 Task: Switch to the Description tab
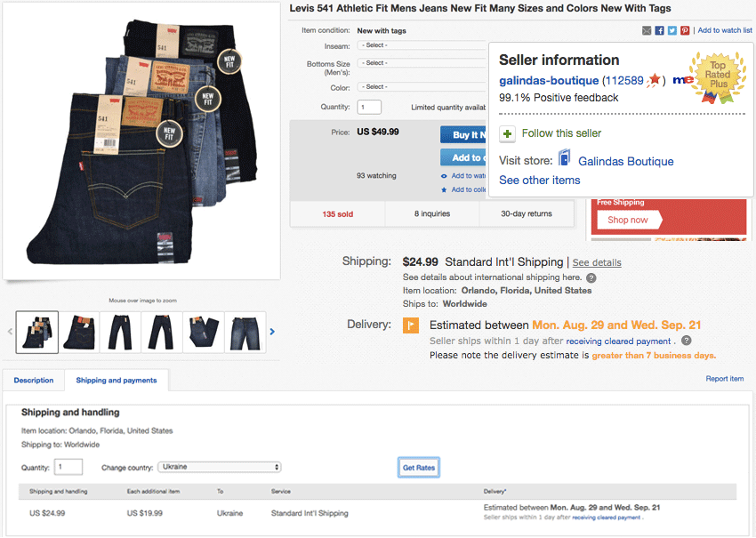[x=34, y=381]
